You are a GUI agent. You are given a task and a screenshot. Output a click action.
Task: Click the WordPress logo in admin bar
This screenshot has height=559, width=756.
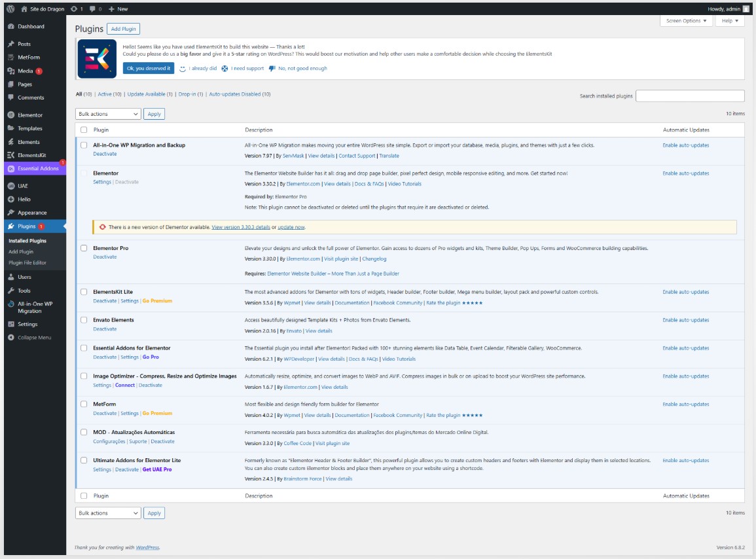(x=11, y=9)
